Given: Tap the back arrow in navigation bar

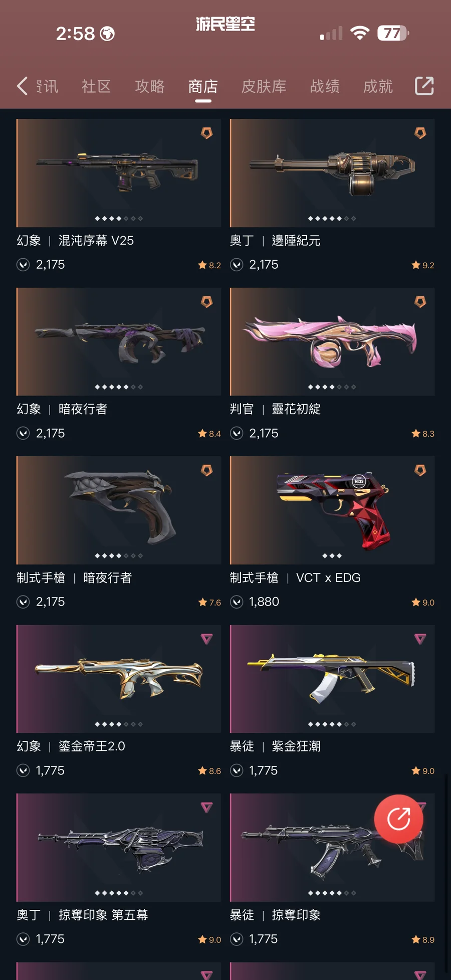Looking at the screenshot, I should (22, 86).
